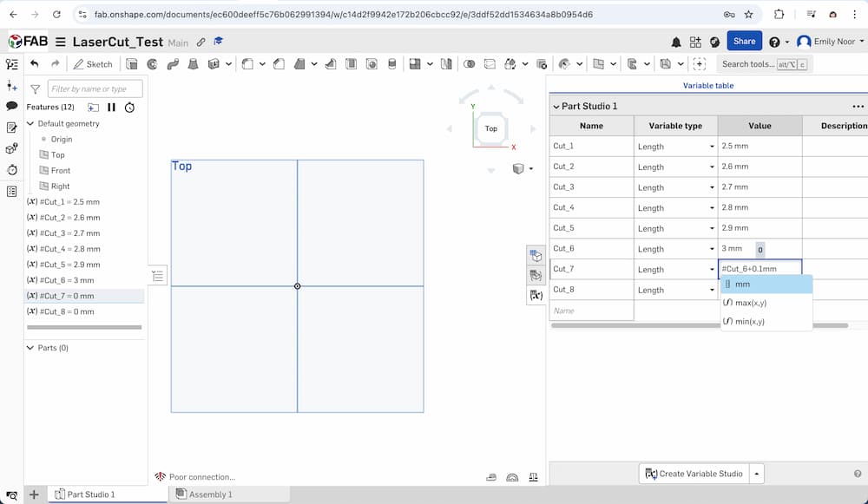Viewport: 868px width, 504px height.
Task: Open Create Variable Studio arrow menu
Action: click(757, 474)
